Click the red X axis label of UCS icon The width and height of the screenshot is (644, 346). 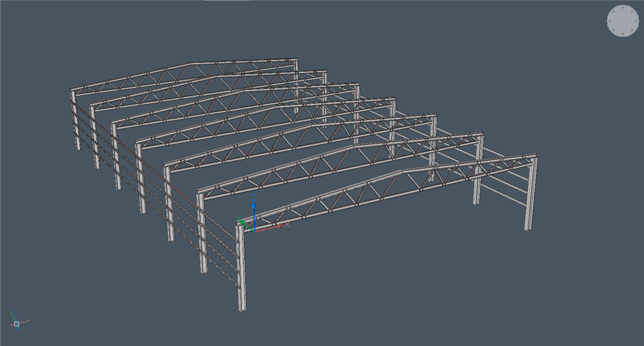[x=287, y=225]
